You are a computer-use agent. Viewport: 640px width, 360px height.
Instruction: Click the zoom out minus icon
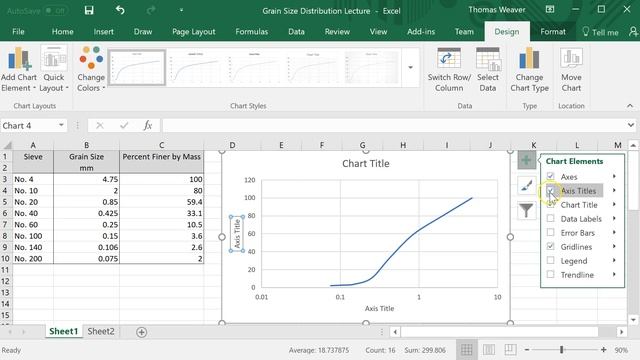coord(527,350)
